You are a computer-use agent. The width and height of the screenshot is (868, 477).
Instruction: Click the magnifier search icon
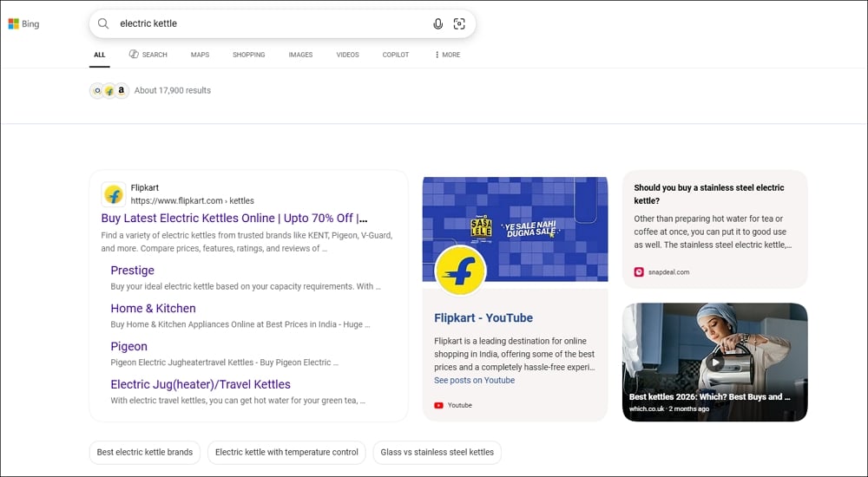click(103, 23)
